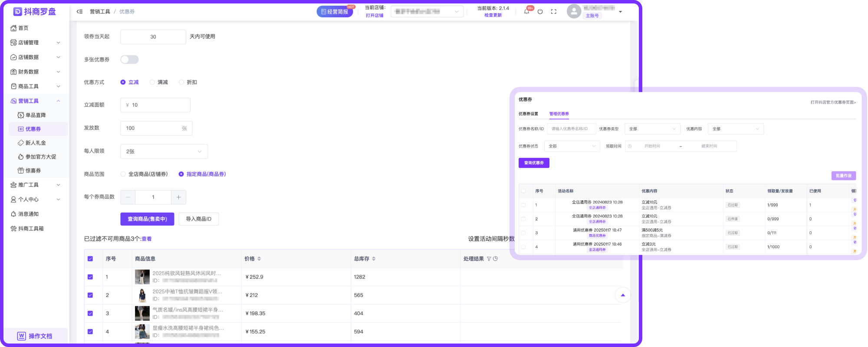
Task: Toggle fullscreen mode icon
Action: pos(553,12)
